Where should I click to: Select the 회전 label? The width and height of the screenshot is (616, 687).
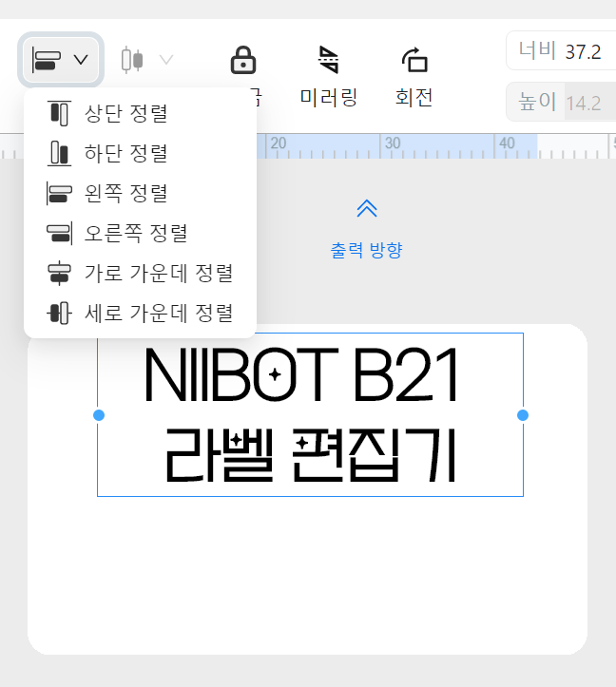pos(414,97)
